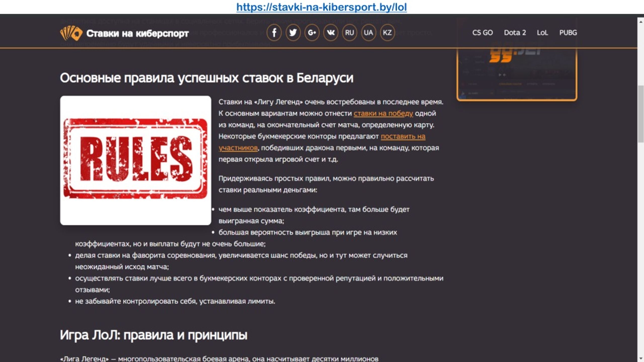The width and height of the screenshot is (644, 362).
Task: Click the playing cards site logo
Action: coord(71,33)
